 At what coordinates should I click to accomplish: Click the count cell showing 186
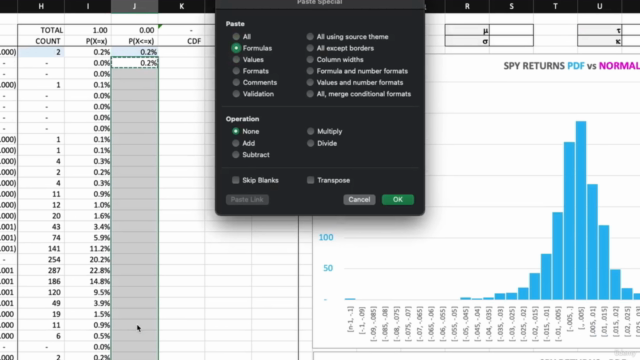(x=41, y=282)
